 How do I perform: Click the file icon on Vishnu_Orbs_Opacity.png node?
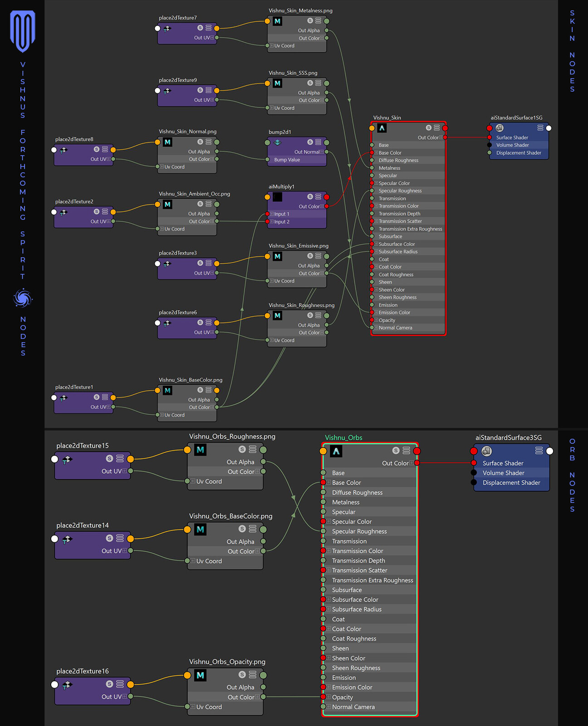tap(200, 675)
